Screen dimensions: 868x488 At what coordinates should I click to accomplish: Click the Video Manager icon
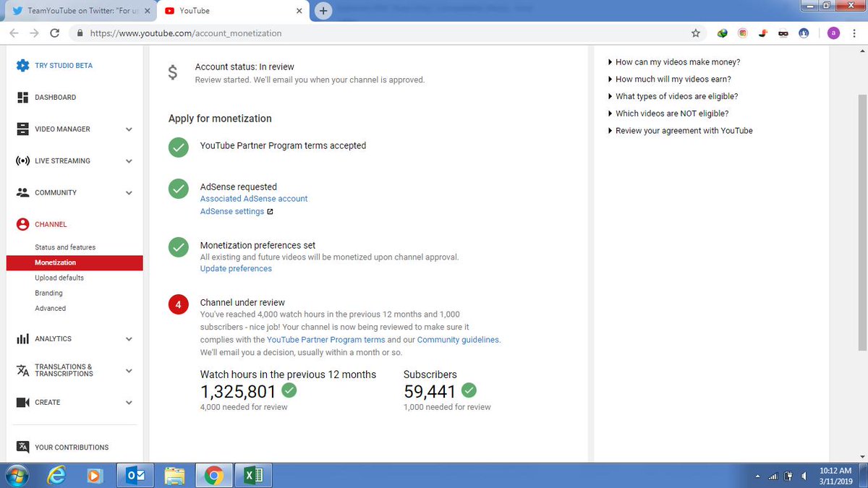tap(22, 129)
